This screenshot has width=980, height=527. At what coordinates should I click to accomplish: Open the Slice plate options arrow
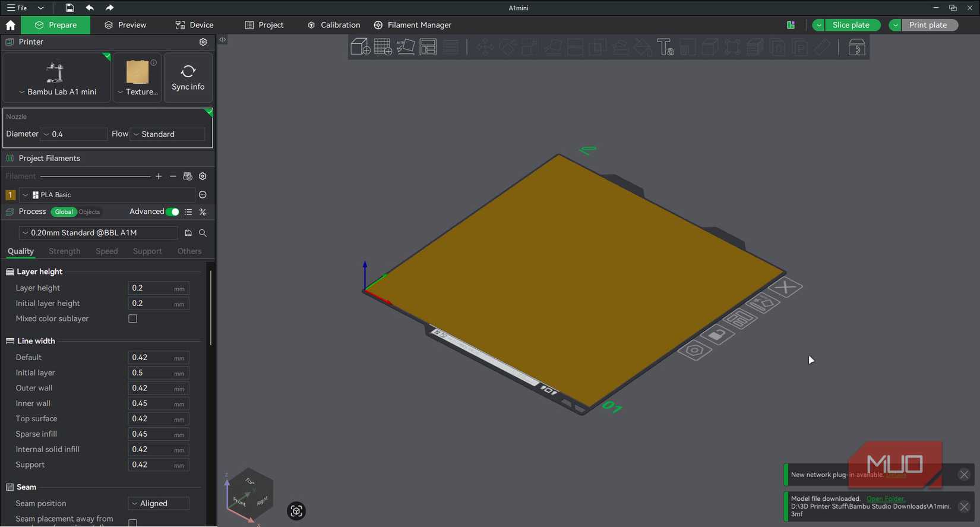pos(818,25)
